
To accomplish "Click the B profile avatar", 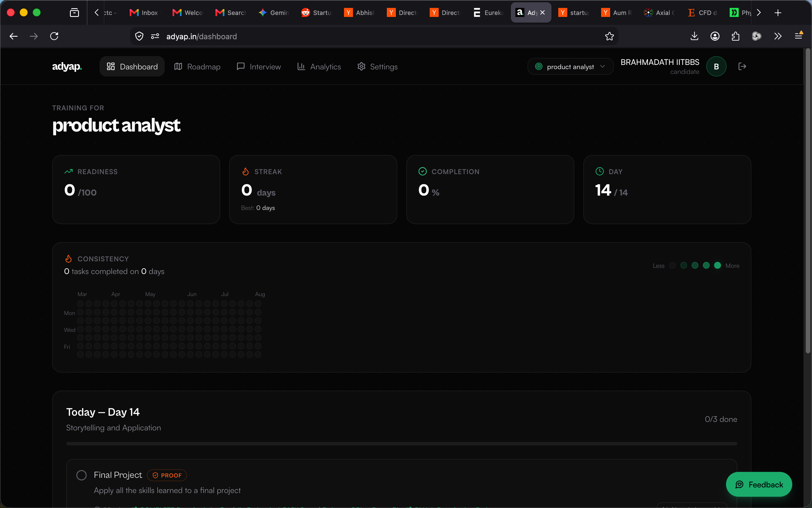I will [x=716, y=67].
